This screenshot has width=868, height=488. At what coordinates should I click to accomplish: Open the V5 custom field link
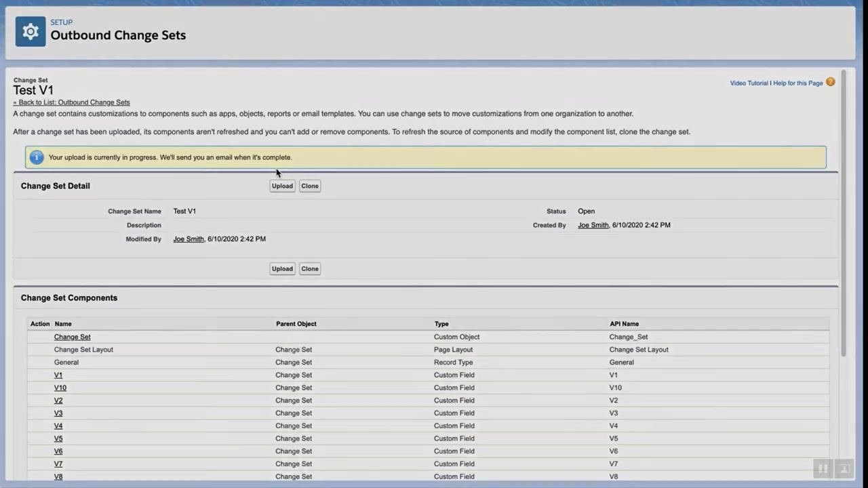[x=58, y=439]
